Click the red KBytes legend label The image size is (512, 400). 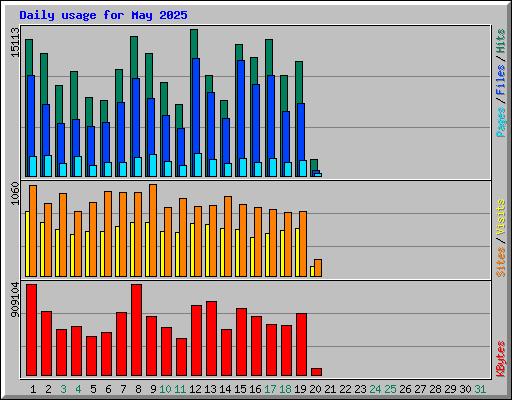(500, 359)
